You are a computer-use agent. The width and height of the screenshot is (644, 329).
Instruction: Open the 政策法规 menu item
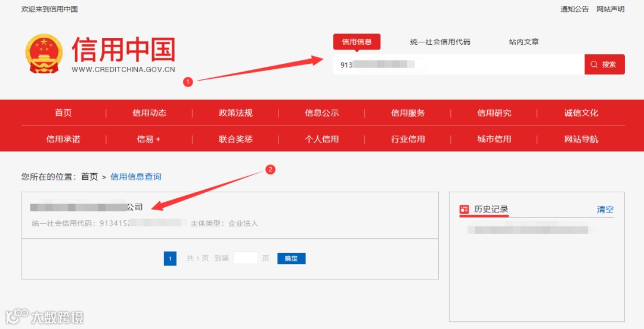click(236, 113)
